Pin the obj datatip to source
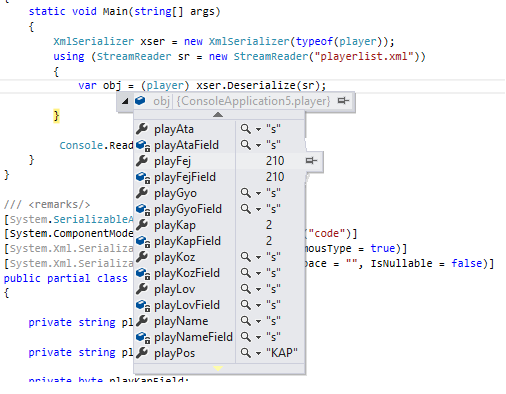This screenshot has width=506, height=394. (343, 100)
